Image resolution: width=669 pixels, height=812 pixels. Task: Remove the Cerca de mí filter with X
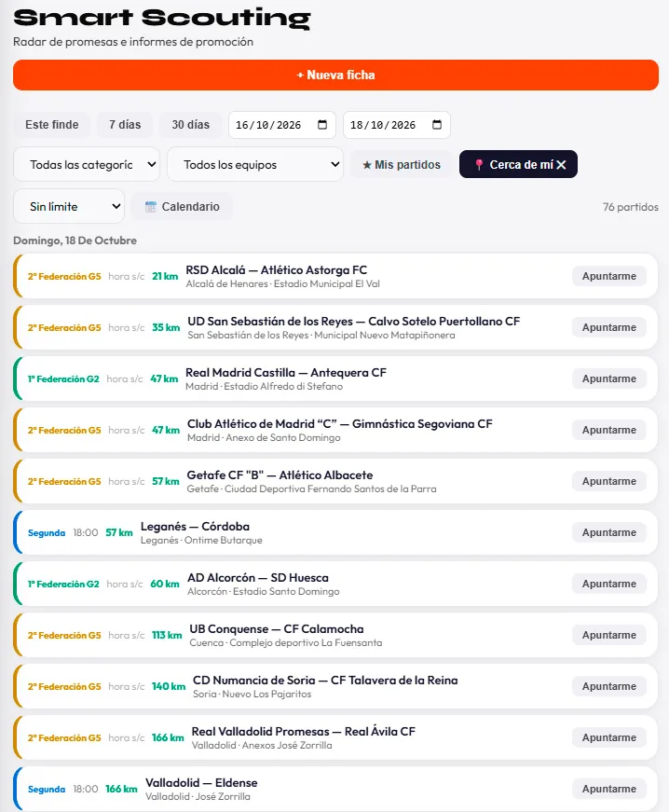(x=561, y=165)
